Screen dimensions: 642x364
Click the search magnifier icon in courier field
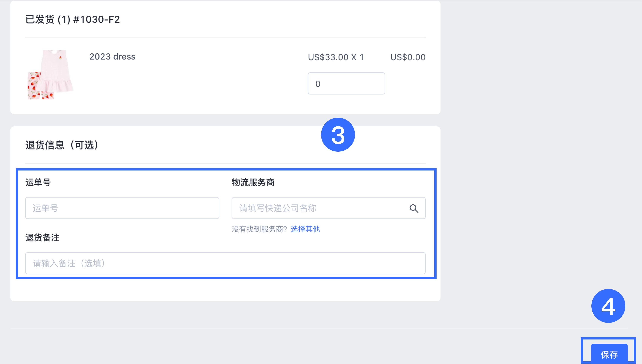[414, 208]
